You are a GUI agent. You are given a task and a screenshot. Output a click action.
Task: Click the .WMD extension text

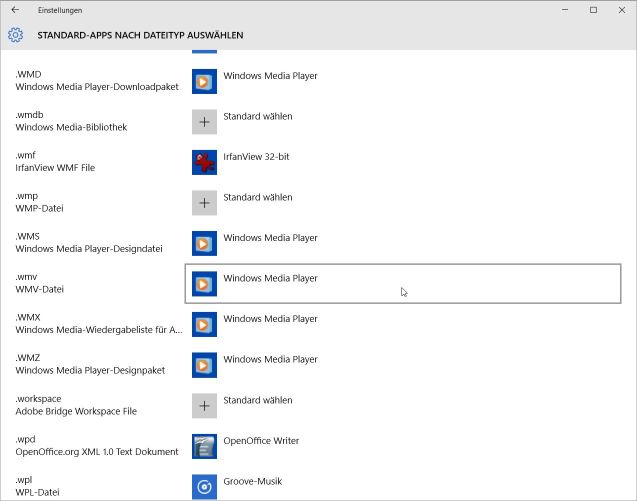[28, 74]
